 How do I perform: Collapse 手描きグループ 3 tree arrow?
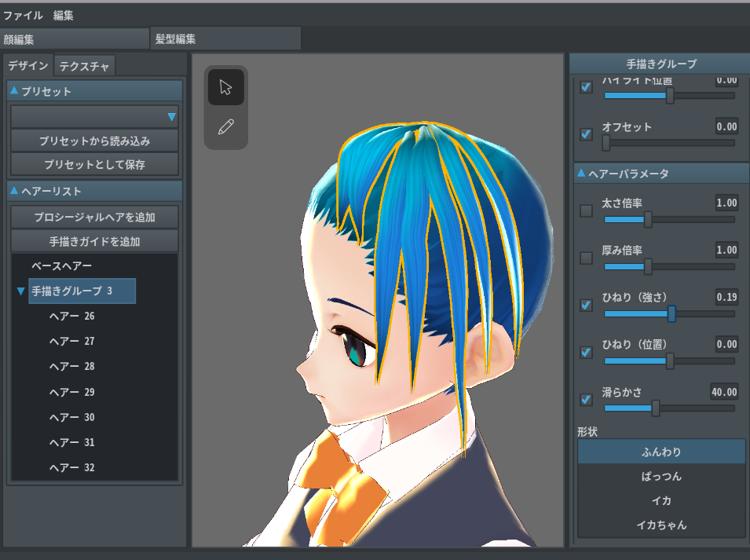click(20, 291)
